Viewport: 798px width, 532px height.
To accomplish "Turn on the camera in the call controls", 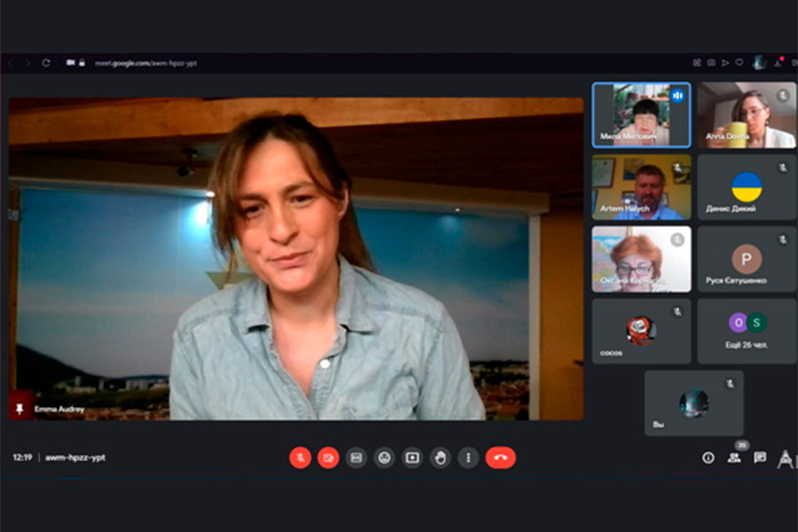I will coord(328,458).
